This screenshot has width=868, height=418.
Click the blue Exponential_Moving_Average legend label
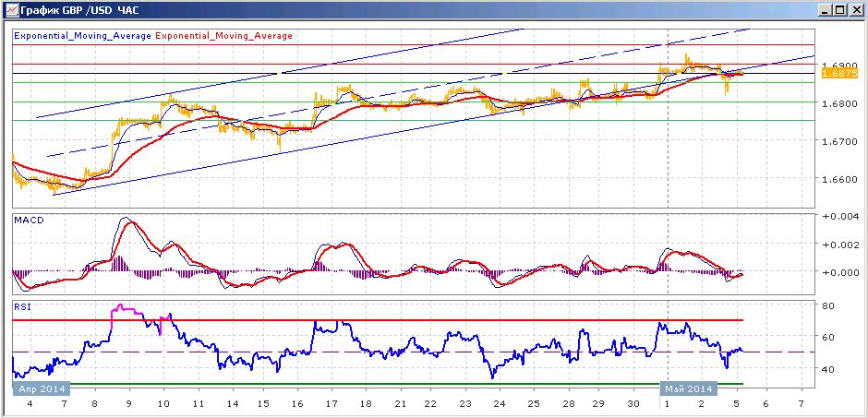[82, 35]
